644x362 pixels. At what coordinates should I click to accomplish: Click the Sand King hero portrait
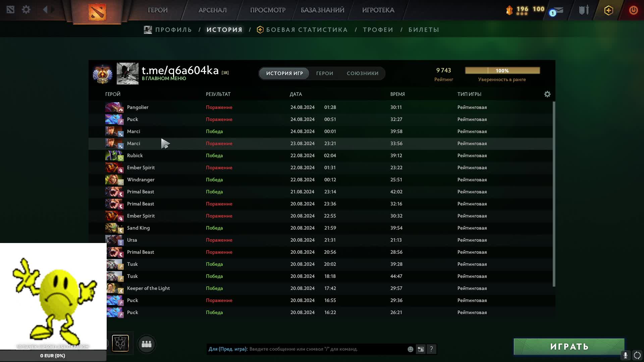click(x=114, y=228)
